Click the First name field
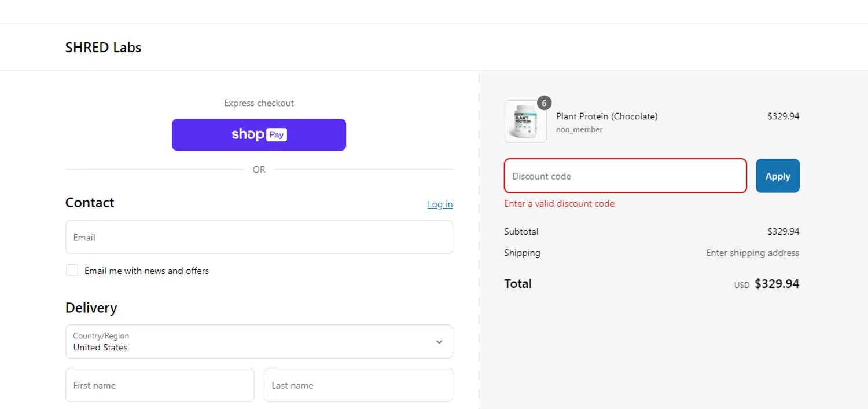The width and height of the screenshot is (868, 409). click(160, 385)
